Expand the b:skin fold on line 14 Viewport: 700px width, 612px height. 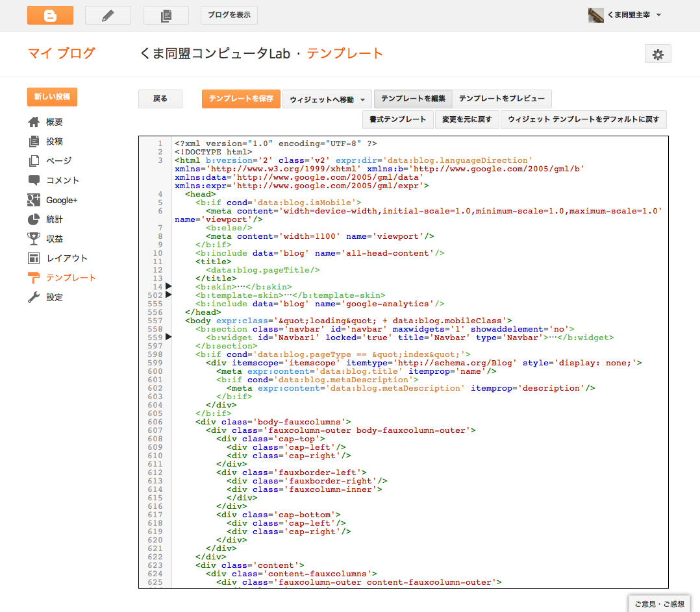click(169, 286)
